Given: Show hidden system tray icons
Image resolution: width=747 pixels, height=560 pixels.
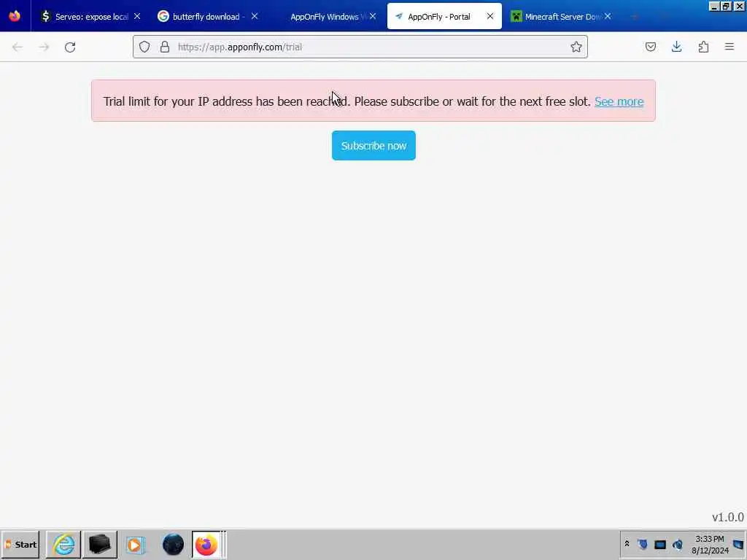Looking at the screenshot, I should pyautogui.click(x=627, y=544).
